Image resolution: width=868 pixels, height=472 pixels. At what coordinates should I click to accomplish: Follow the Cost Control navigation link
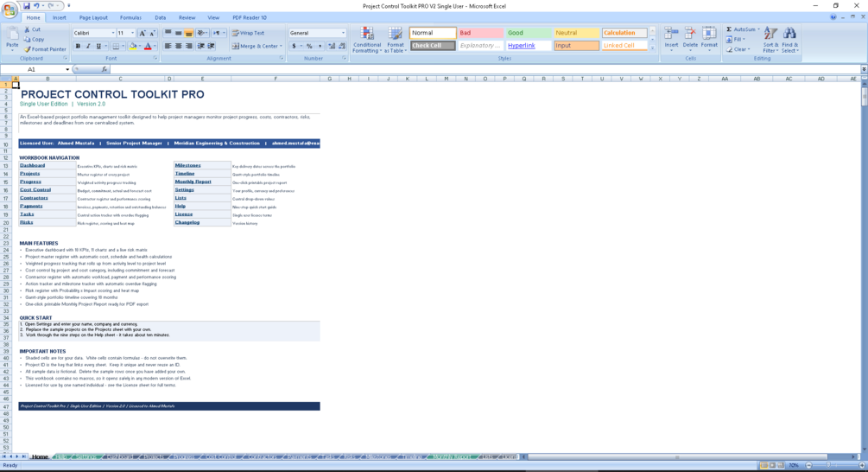tap(35, 189)
